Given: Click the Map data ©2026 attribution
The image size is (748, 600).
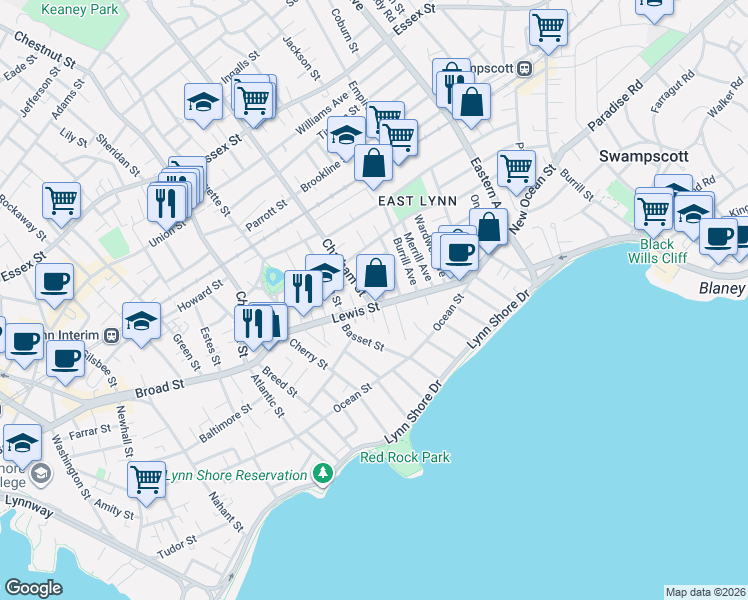Looking at the screenshot, I should click(706, 592).
